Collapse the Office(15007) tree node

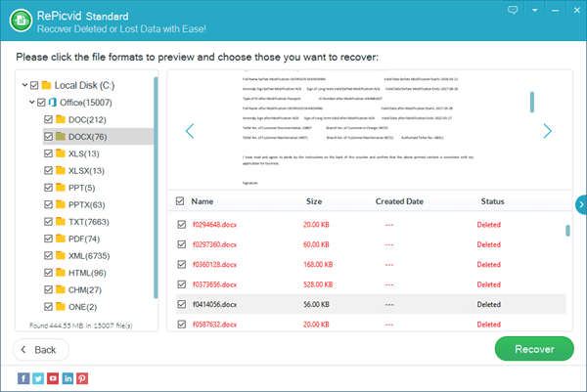coord(30,102)
